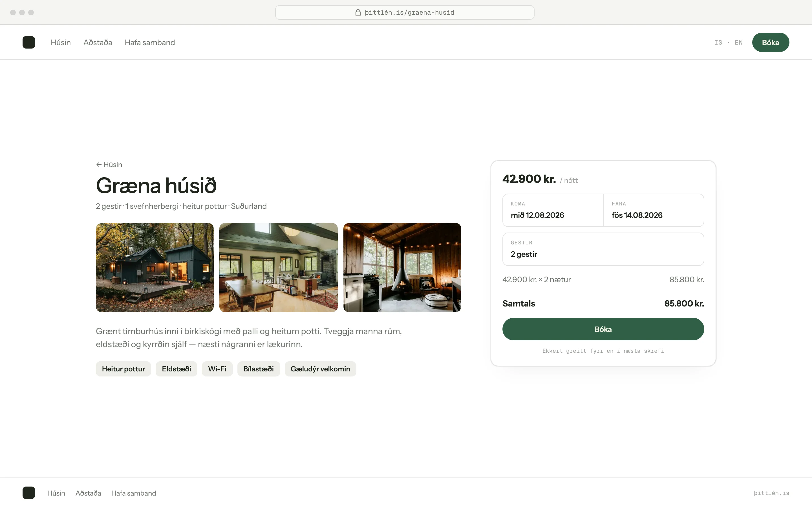The width and height of the screenshot is (812, 508).
Task: Click the 42.900 kr. nightly price
Action: (529, 179)
